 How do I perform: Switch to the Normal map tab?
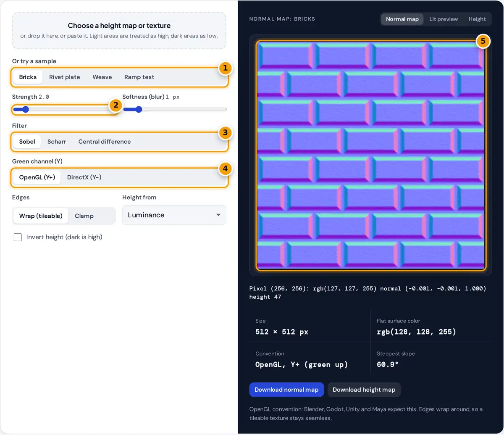point(402,19)
